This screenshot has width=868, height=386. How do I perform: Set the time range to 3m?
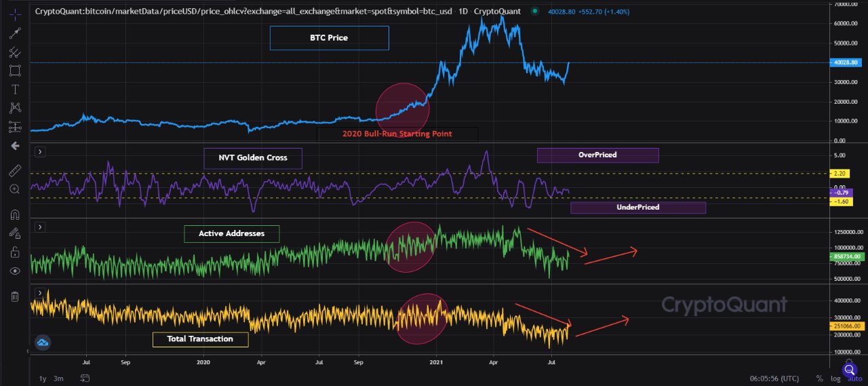[59, 379]
